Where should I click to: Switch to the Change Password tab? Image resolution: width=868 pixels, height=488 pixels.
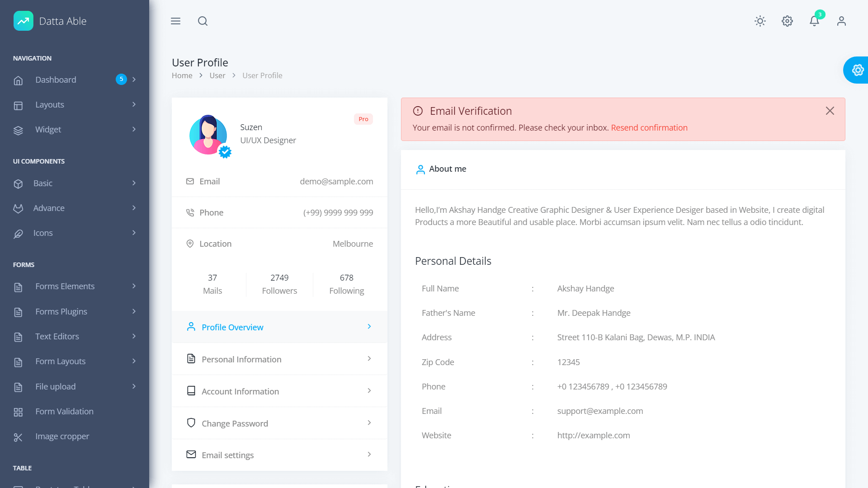[279, 423]
